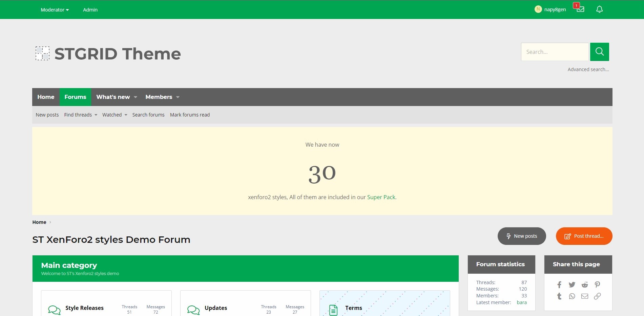Image resolution: width=644 pixels, height=316 pixels.
Task: Click the orange Post thread button
Action: pos(584,236)
